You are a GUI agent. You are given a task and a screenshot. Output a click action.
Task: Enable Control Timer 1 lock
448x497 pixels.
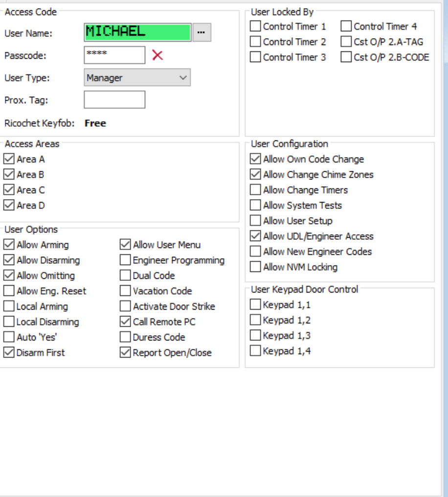(x=255, y=26)
